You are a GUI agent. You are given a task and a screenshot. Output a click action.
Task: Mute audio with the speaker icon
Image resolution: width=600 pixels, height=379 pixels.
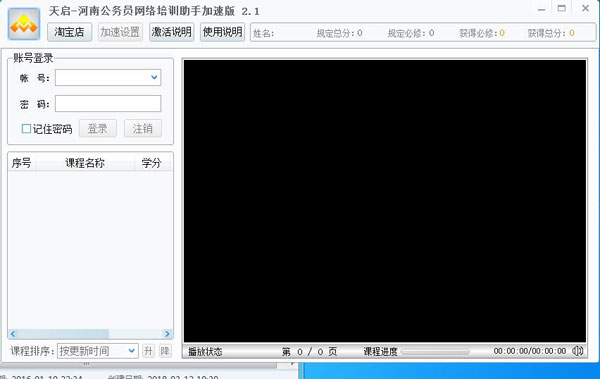577,351
